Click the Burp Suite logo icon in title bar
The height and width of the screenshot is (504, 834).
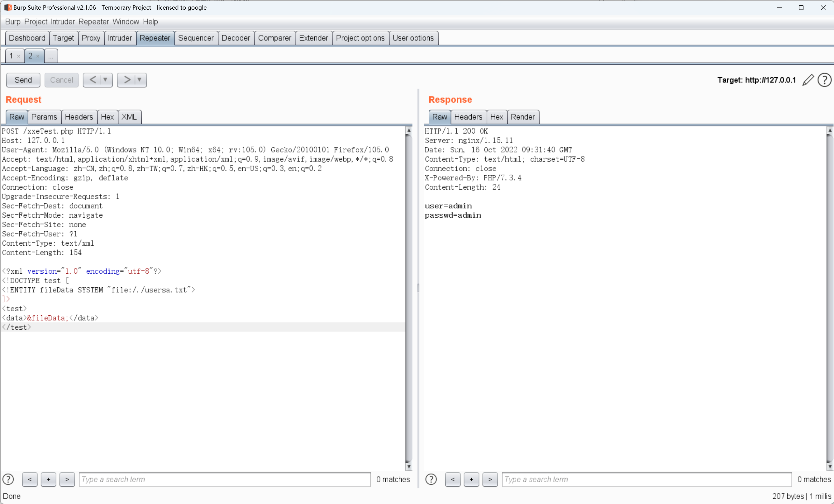(x=8, y=7)
